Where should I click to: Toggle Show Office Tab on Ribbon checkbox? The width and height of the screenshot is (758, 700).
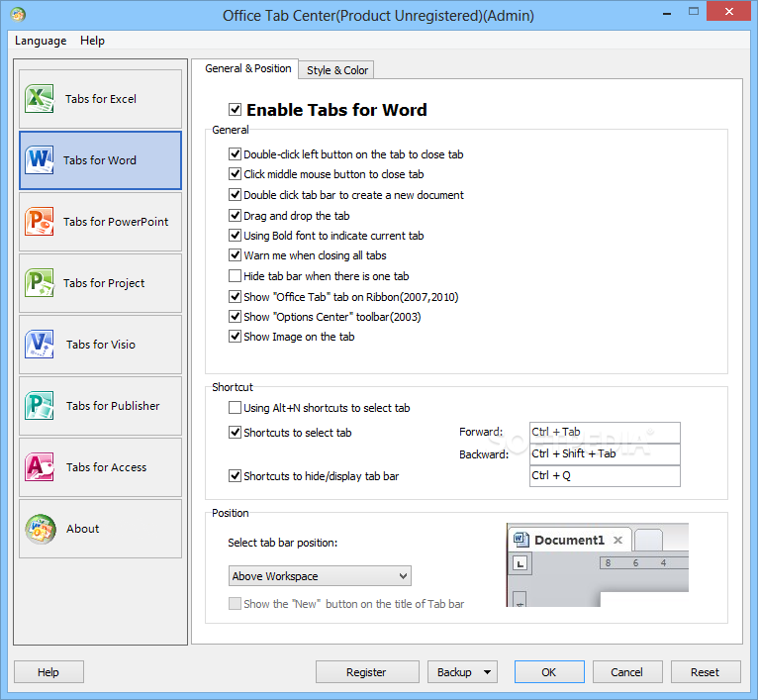point(235,297)
